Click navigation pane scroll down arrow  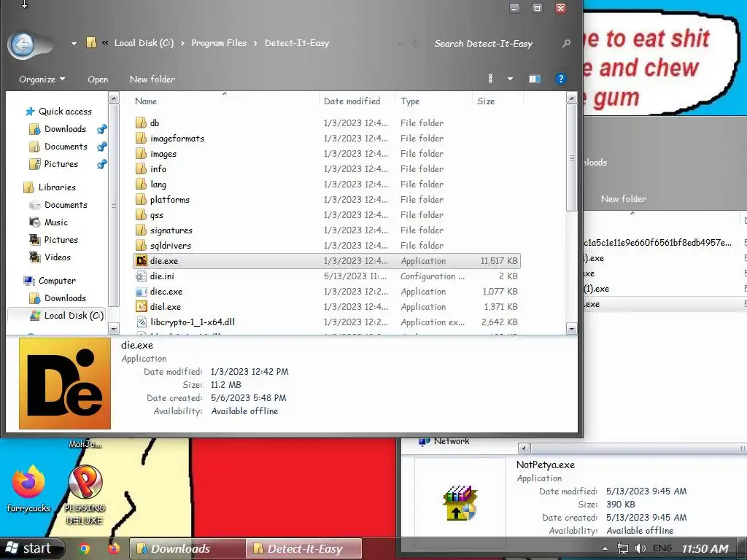(113, 329)
